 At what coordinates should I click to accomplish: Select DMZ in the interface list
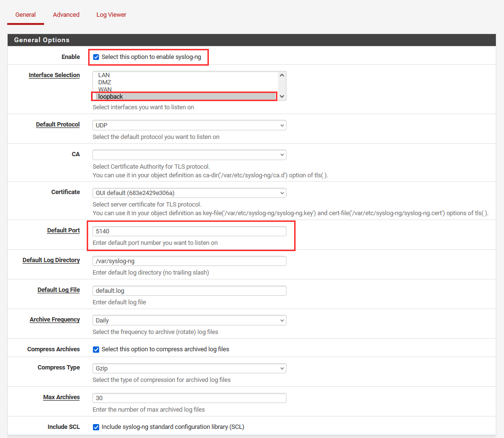[x=185, y=82]
